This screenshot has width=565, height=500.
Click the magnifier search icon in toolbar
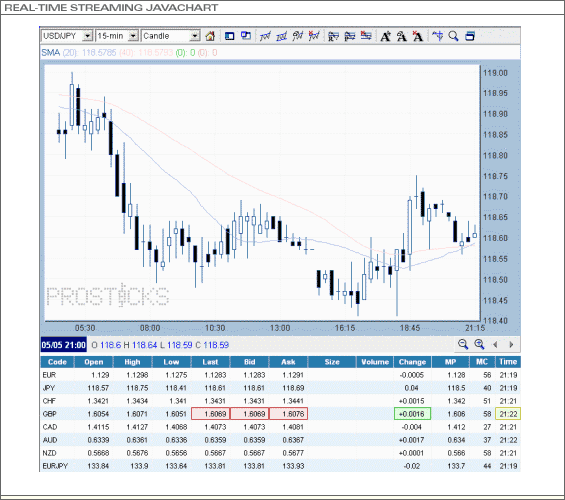(453, 36)
